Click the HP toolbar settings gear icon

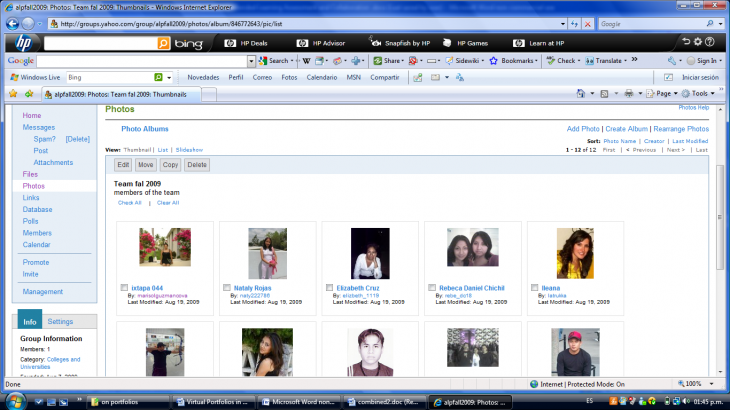(x=697, y=42)
